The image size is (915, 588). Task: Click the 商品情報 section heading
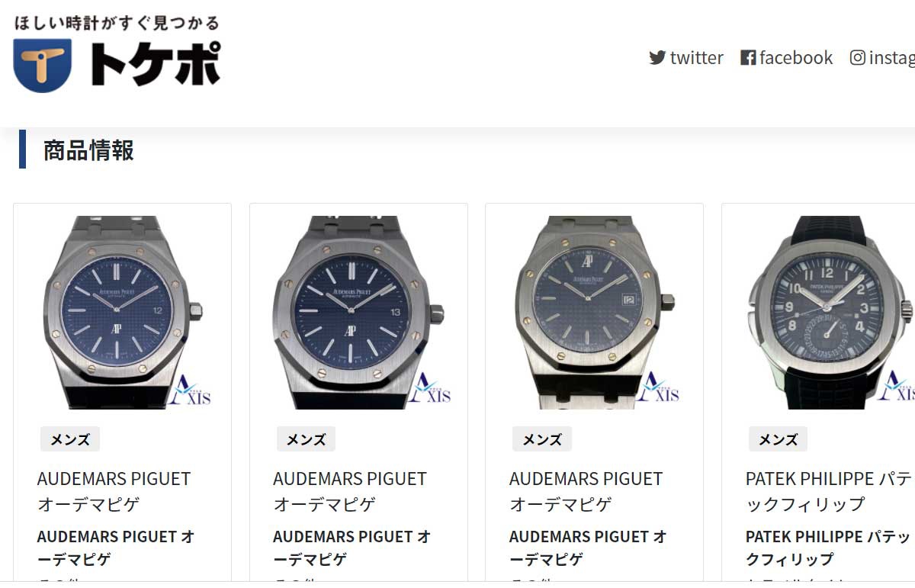[x=88, y=150]
